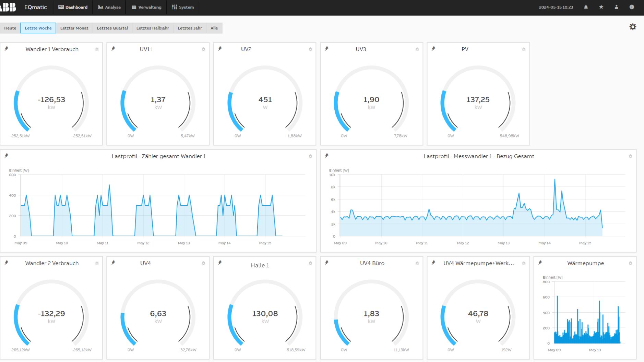
Task: Click the May 11 peak in Zähler gesamt chart
Action: pos(109,185)
